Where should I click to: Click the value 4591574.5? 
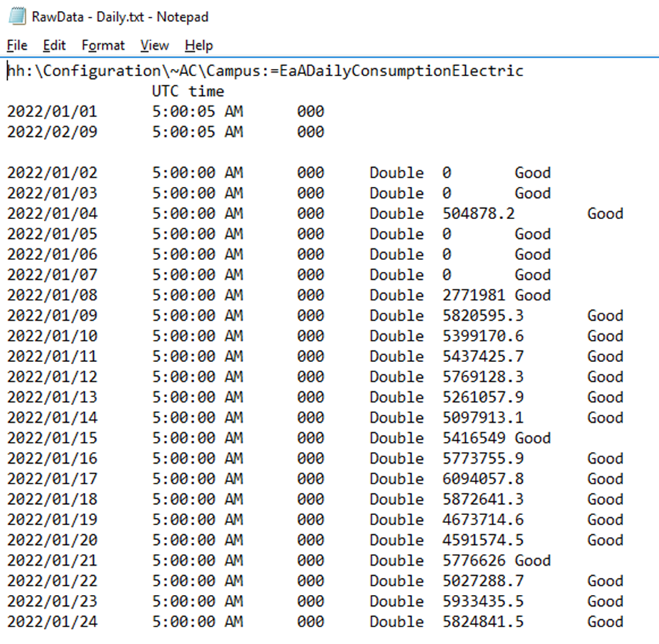(x=483, y=540)
